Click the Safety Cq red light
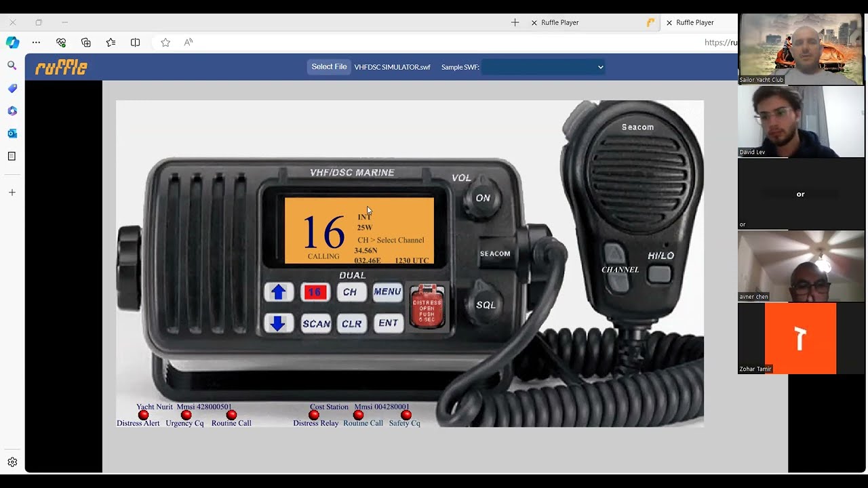This screenshot has width=868, height=488. coord(406,415)
